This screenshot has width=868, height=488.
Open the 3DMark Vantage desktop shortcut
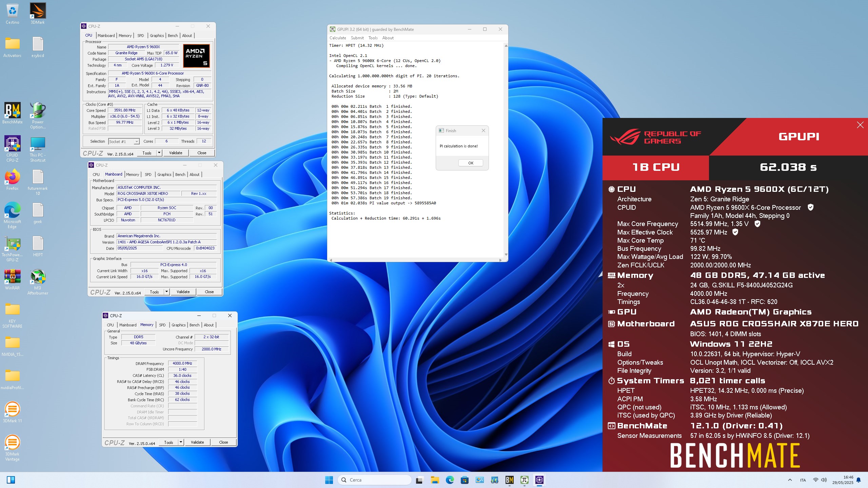tap(12, 448)
